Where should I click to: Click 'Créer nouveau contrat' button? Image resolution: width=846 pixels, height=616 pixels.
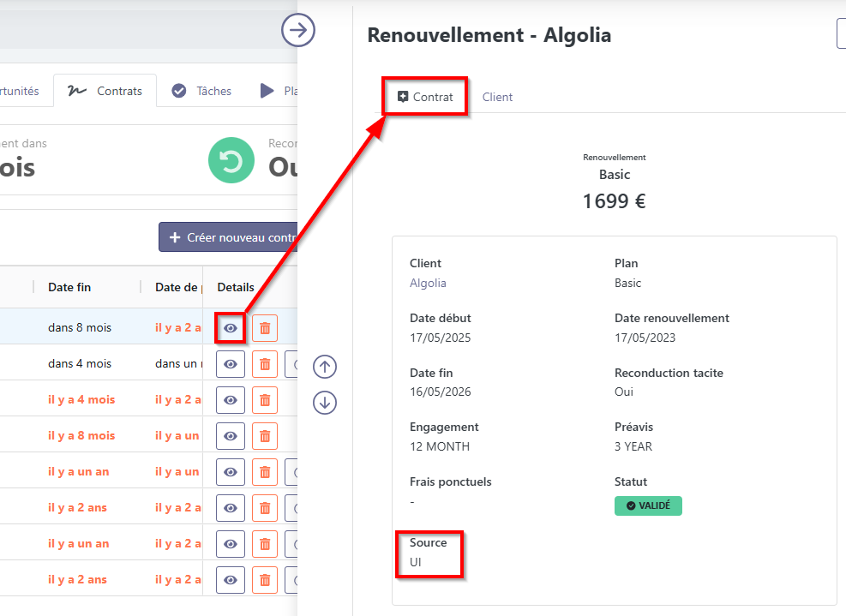click(228, 237)
